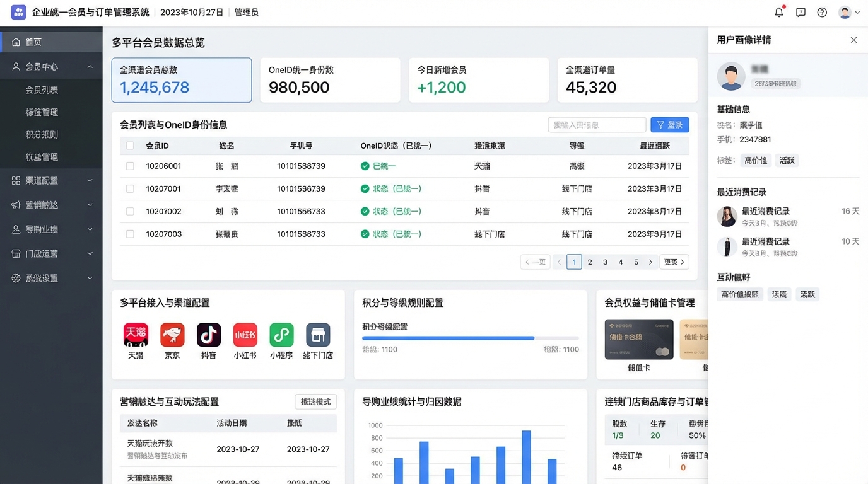868x484 pixels.
Task: Select the 天猫 platform icon
Action: (x=136, y=335)
